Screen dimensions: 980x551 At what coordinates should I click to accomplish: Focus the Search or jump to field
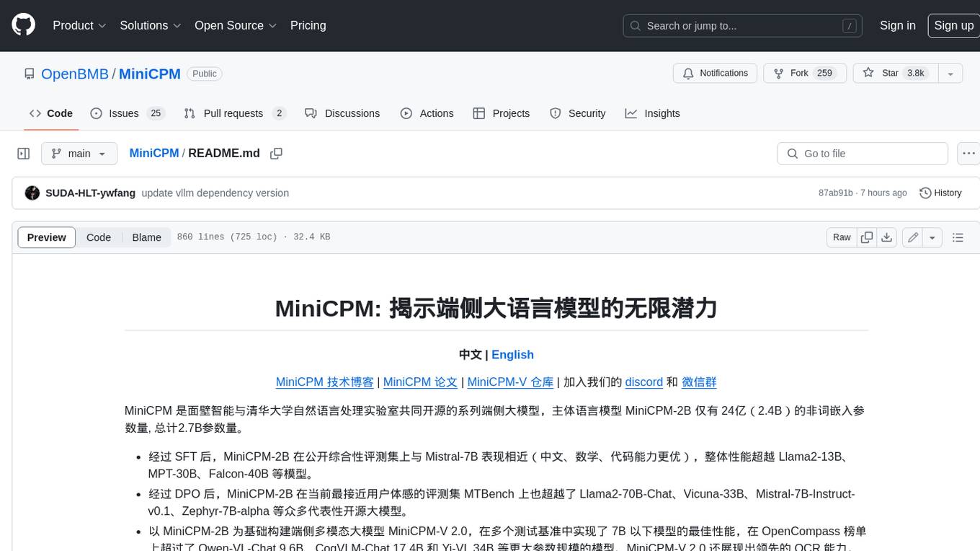[743, 25]
